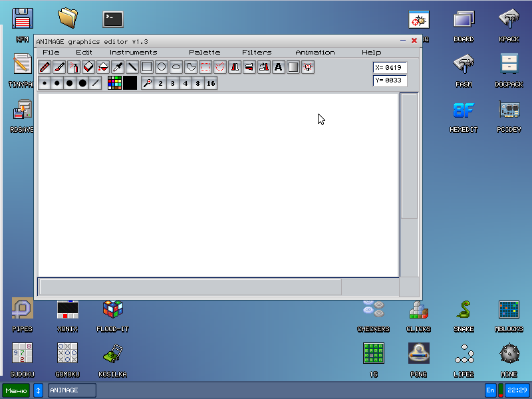532x399 pixels.
Task: Select the smallest brush size dot
Action: tap(45, 83)
